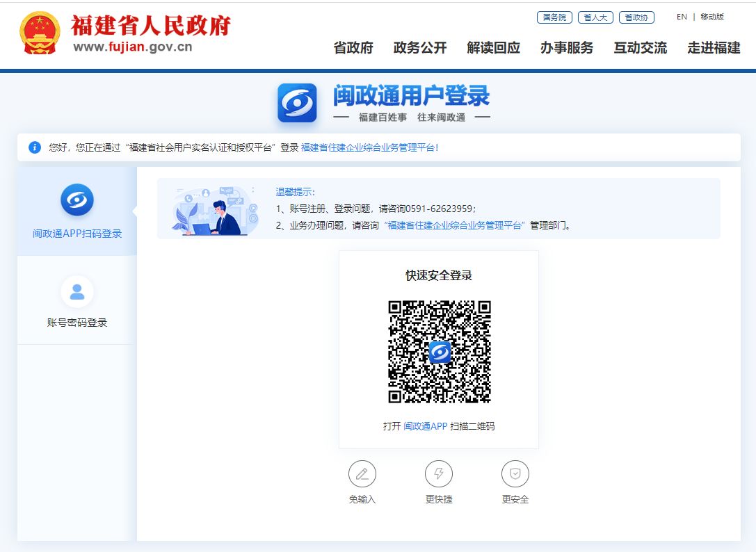The width and height of the screenshot is (756, 552).
Task: Click the 省政协 button
Action: 636,17
